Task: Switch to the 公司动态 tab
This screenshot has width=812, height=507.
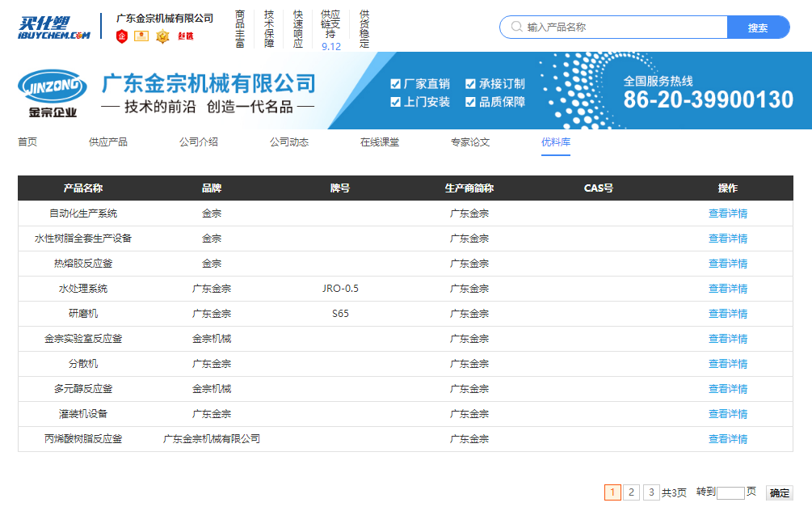Action: [289, 142]
